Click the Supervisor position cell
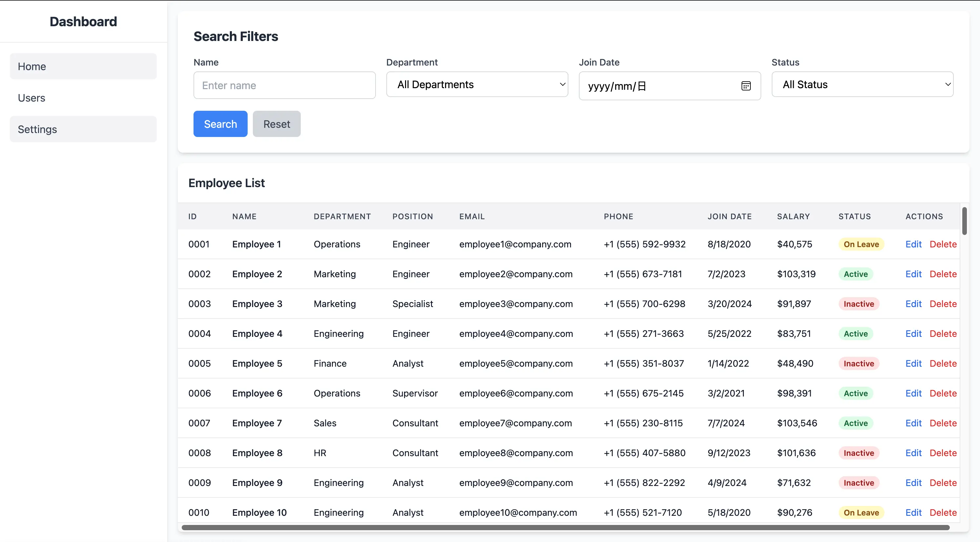This screenshot has width=980, height=542. (x=415, y=393)
